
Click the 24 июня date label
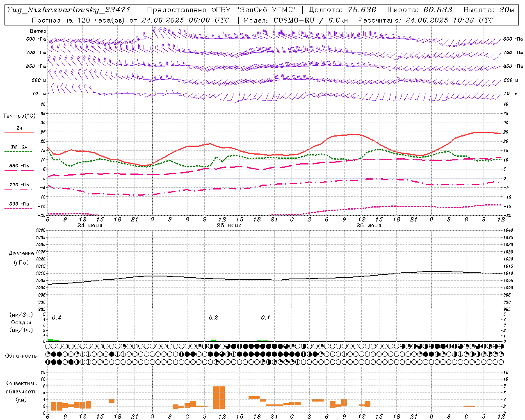(90, 226)
